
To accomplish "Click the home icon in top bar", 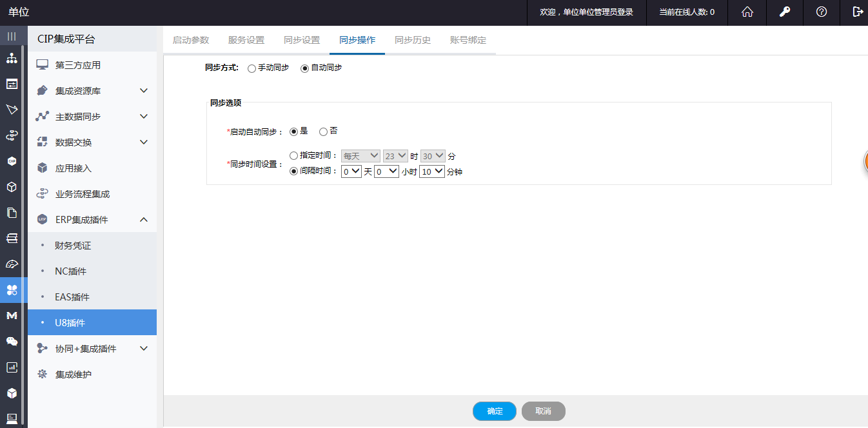I will pos(747,12).
